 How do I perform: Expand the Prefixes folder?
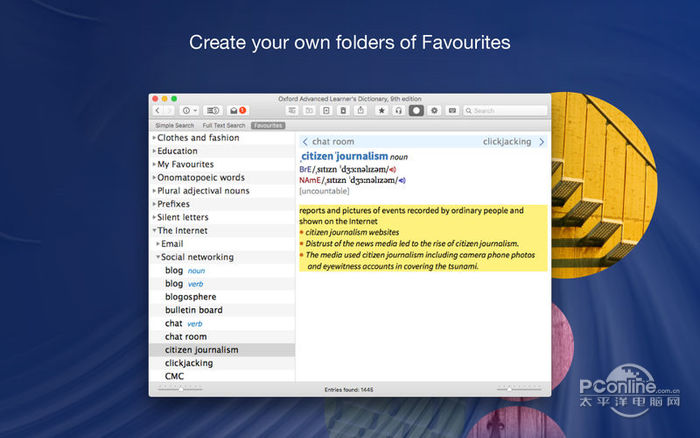pos(154,204)
